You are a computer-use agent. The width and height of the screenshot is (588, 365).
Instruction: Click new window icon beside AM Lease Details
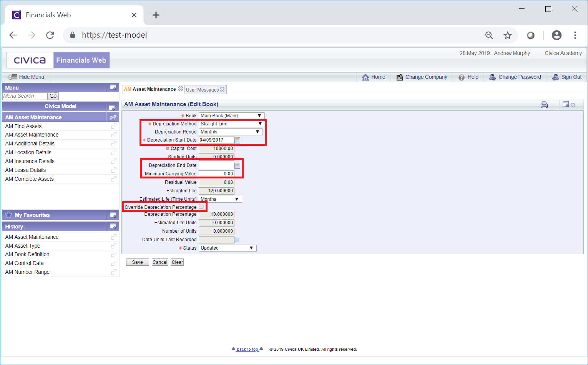[x=114, y=170]
